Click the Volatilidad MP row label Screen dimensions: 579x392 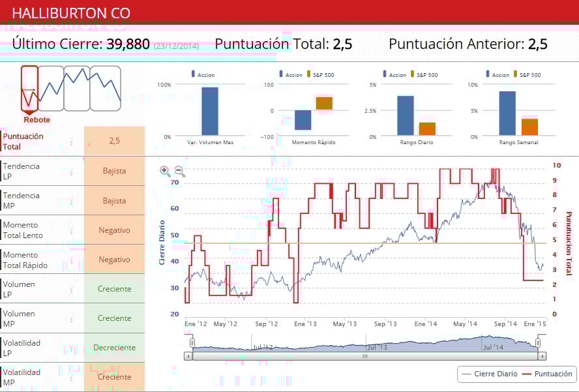click(x=22, y=377)
